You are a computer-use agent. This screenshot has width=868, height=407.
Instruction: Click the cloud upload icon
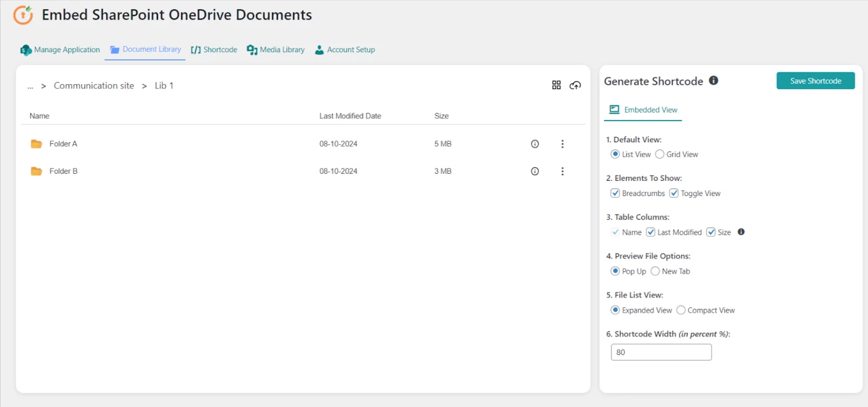(x=575, y=85)
